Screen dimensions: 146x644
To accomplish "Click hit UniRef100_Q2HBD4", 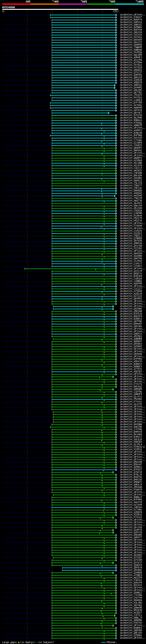I will [131, 573].
